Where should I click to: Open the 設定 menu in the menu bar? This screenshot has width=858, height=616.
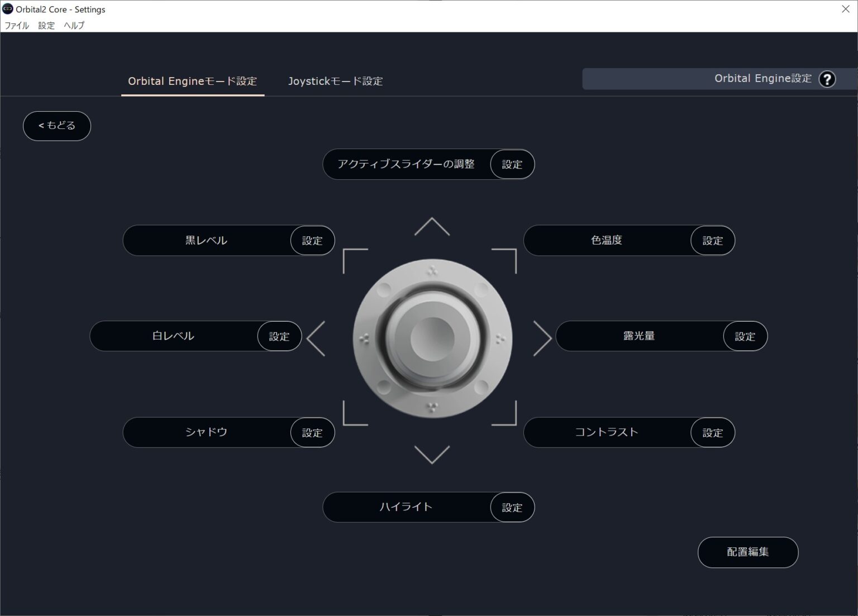point(46,25)
